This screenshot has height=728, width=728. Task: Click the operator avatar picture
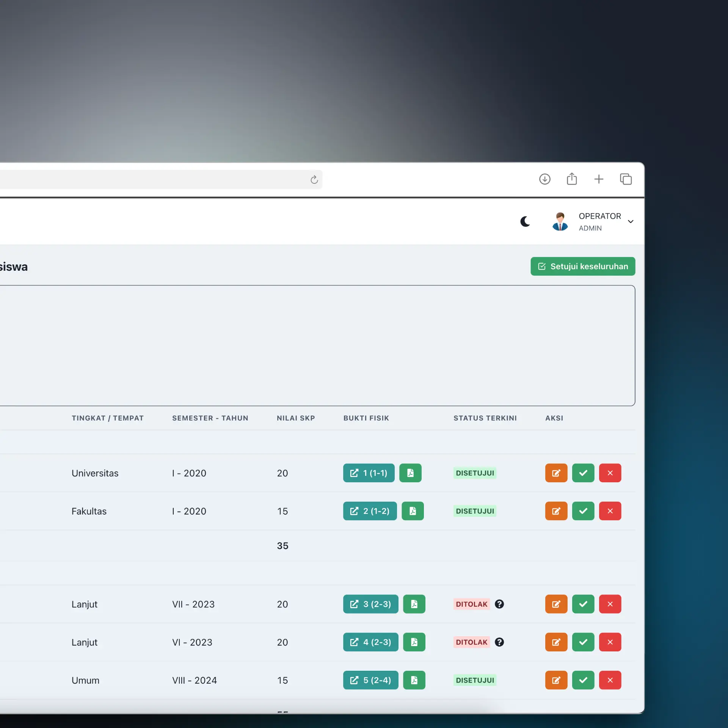(560, 221)
